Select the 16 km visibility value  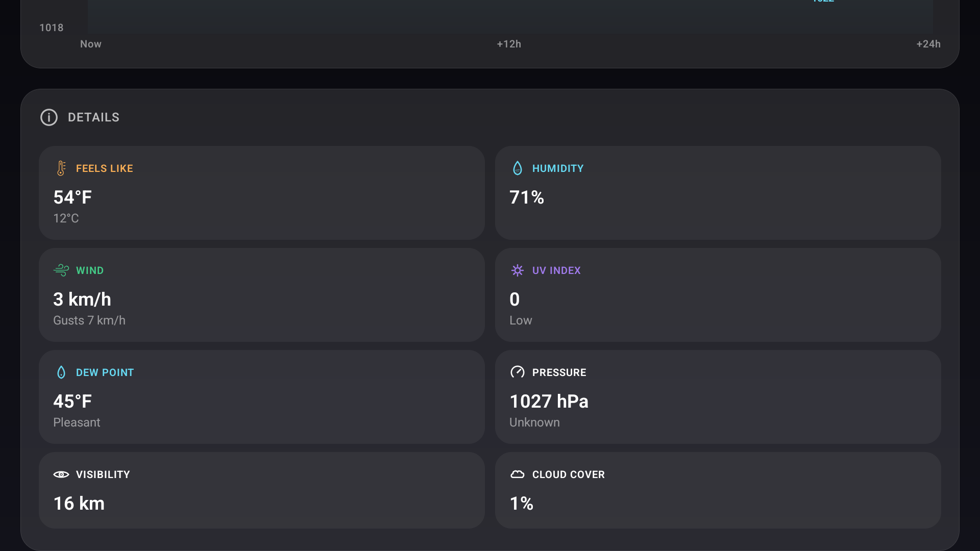tap(79, 504)
